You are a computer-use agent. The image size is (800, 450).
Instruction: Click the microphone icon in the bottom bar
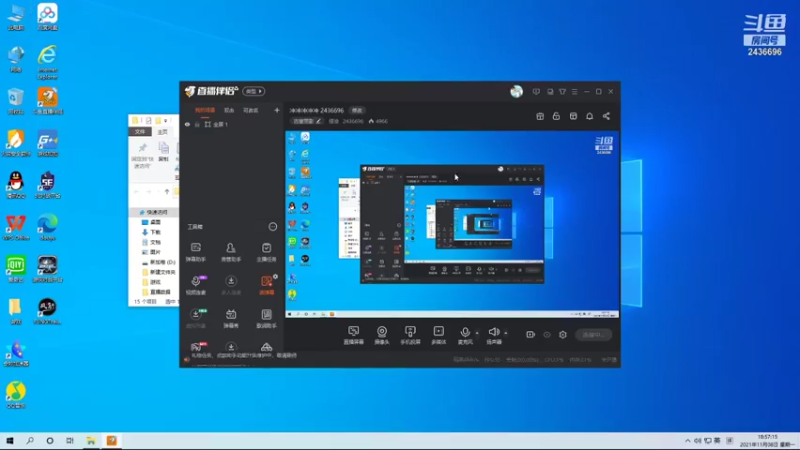tap(465, 333)
